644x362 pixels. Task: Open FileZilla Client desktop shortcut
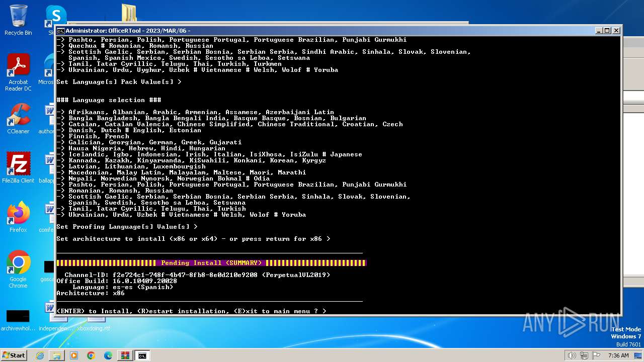[x=18, y=168]
